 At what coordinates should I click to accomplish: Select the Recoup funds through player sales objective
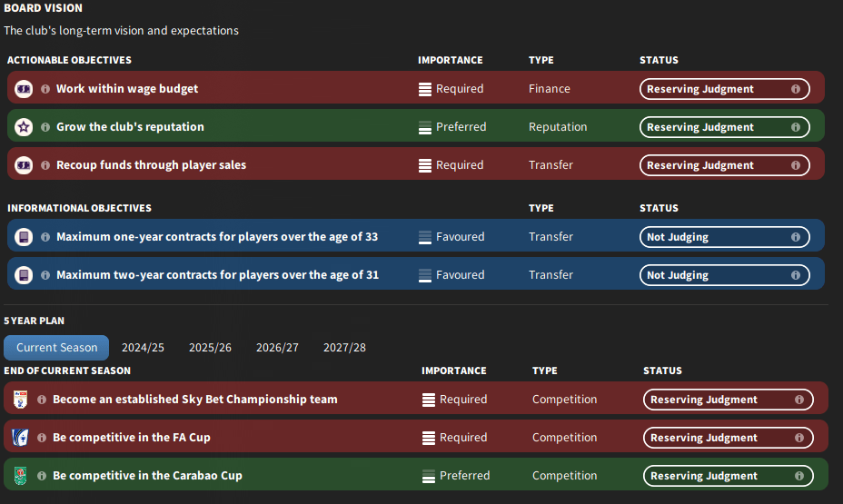click(151, 165)
